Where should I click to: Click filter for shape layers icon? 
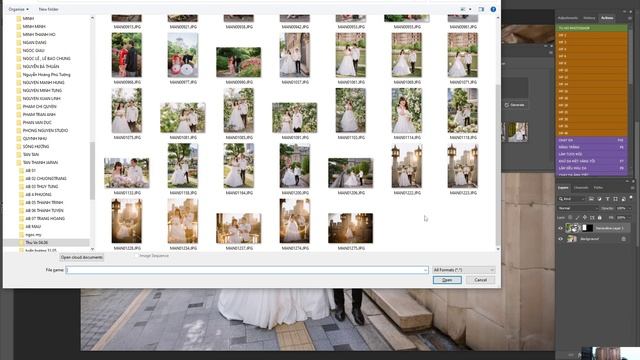coord(616,199)
